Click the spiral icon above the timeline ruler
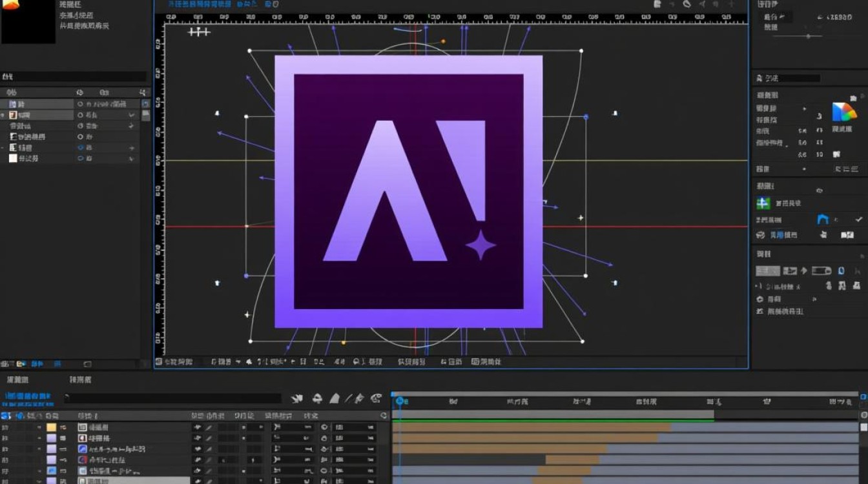The width and height of the screenshot is (868, 484). [x=377, y=399]
